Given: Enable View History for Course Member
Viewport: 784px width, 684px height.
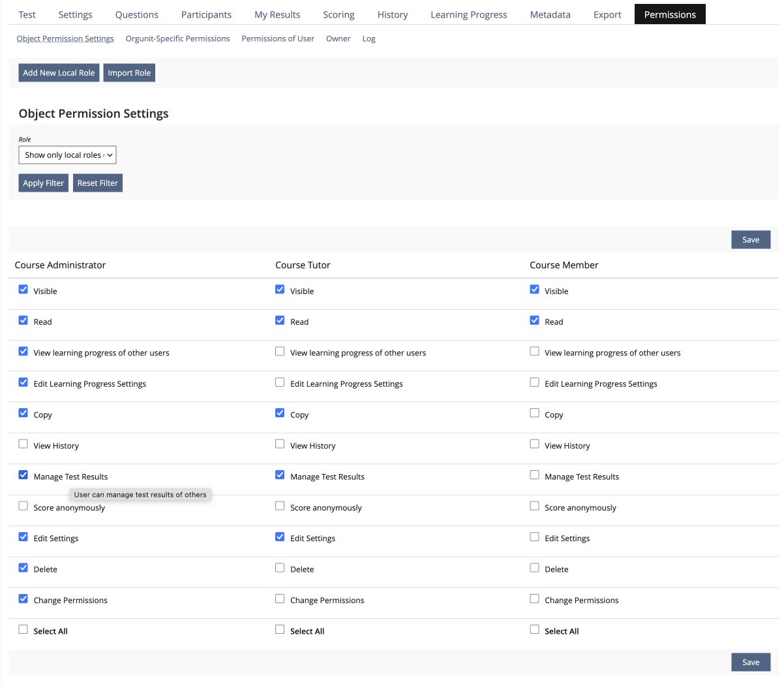Looking at the screenshot, I should 534,444.
